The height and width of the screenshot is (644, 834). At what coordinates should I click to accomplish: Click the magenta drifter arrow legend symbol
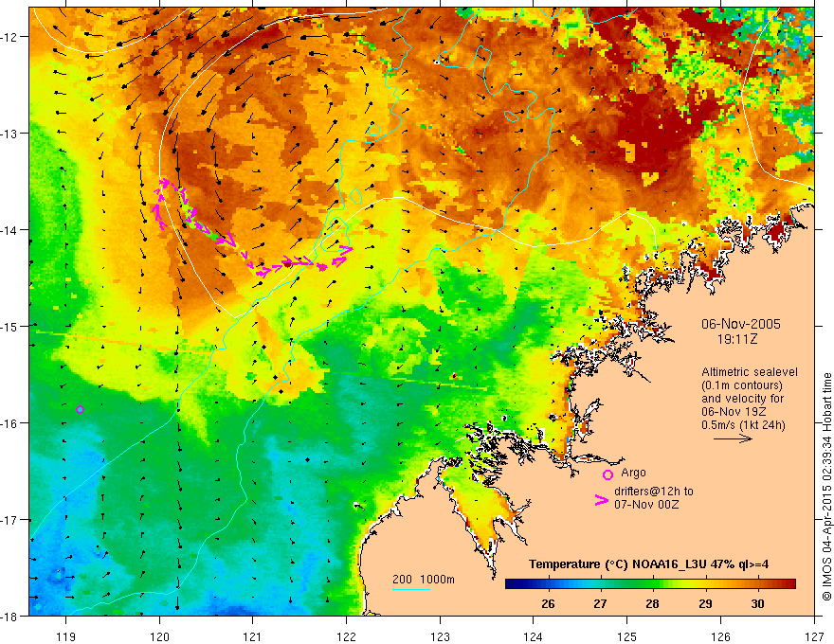(602, 500)
